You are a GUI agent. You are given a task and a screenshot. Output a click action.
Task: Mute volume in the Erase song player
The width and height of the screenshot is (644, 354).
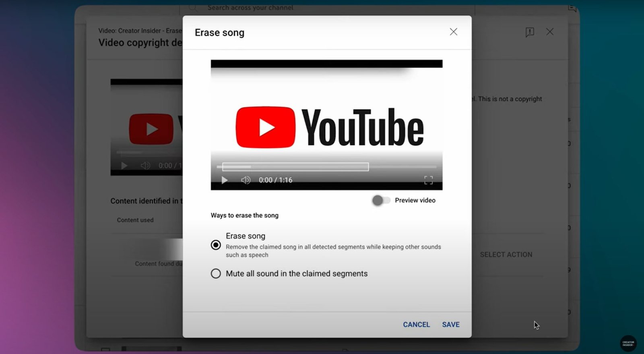coord(246,180)
